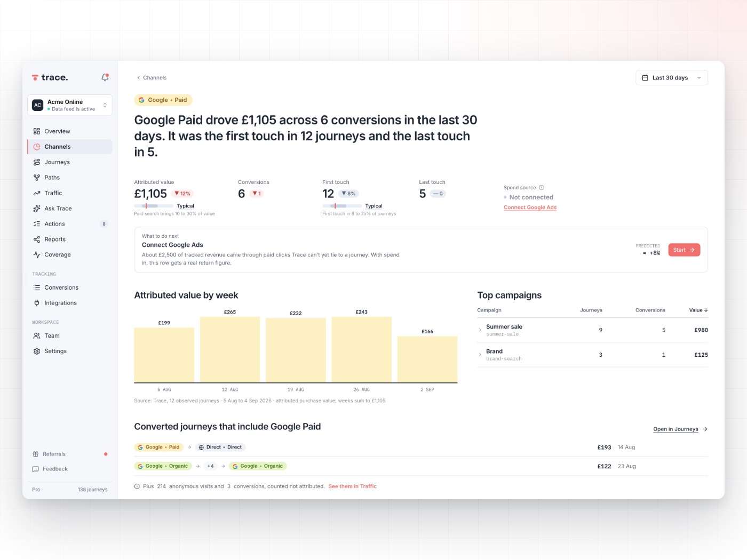Screen dimensions: 747x560
Task: Open the Reports menu item
Action: tap(70, 239)
